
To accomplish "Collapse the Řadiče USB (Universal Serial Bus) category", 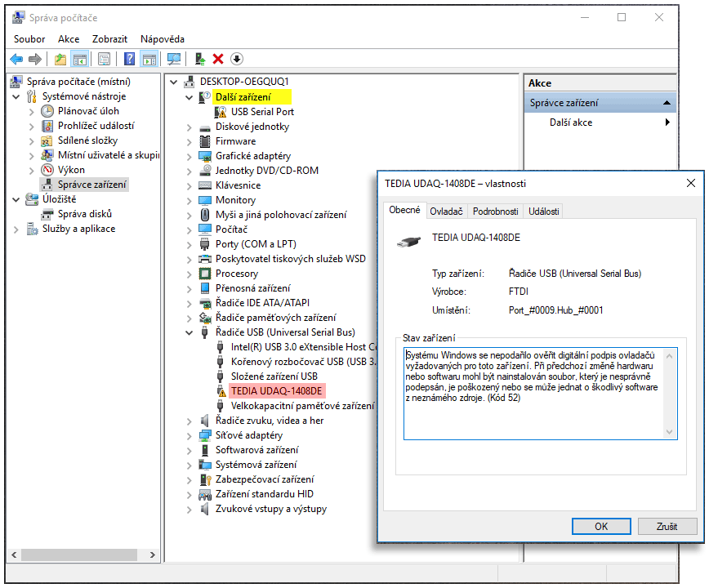I will pos(189,332).
